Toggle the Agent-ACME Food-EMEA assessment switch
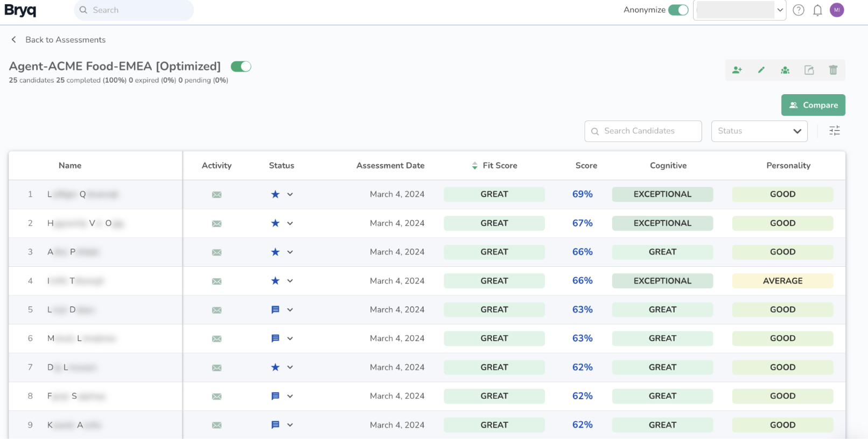The image size is (868, 439). [241, 67]
